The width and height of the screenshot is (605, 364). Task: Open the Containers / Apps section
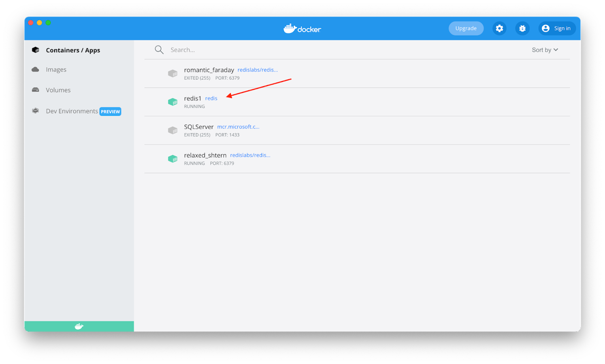click(73, 50)
